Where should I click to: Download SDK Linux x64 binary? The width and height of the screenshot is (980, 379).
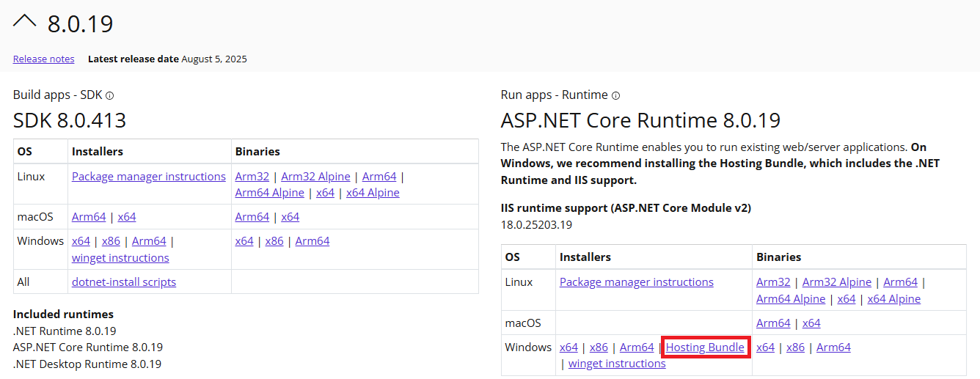coord(325,193)
